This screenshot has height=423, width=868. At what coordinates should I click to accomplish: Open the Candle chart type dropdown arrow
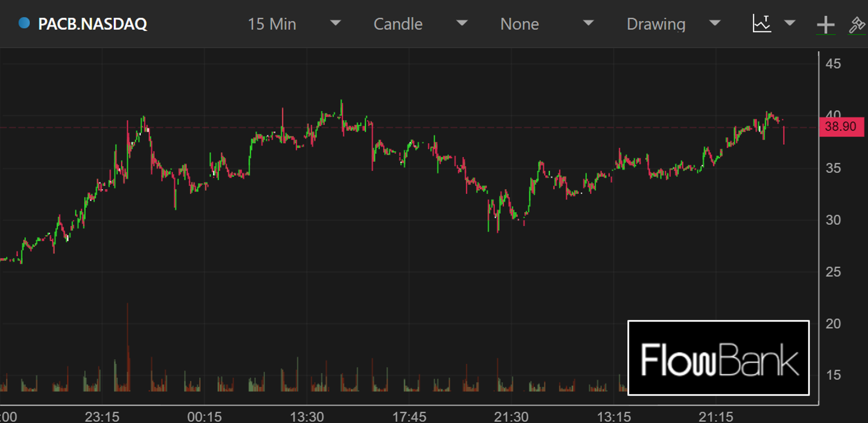[462, 23]
